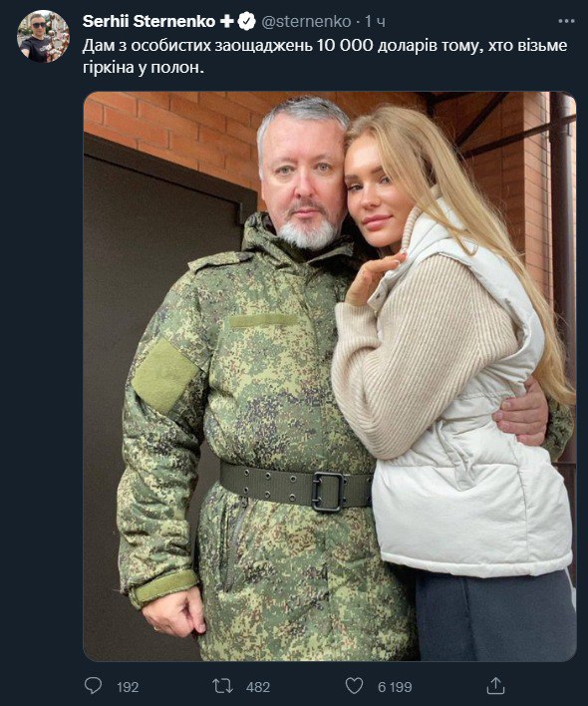View the 192 replies count
The width and height of the screenshot is (588, 706).
click(x=128, y=687)
